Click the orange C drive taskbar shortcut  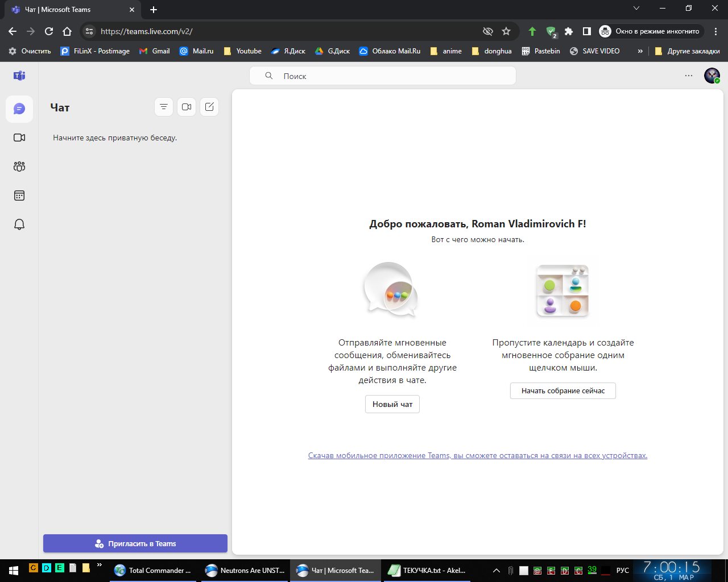click(34, 567)
